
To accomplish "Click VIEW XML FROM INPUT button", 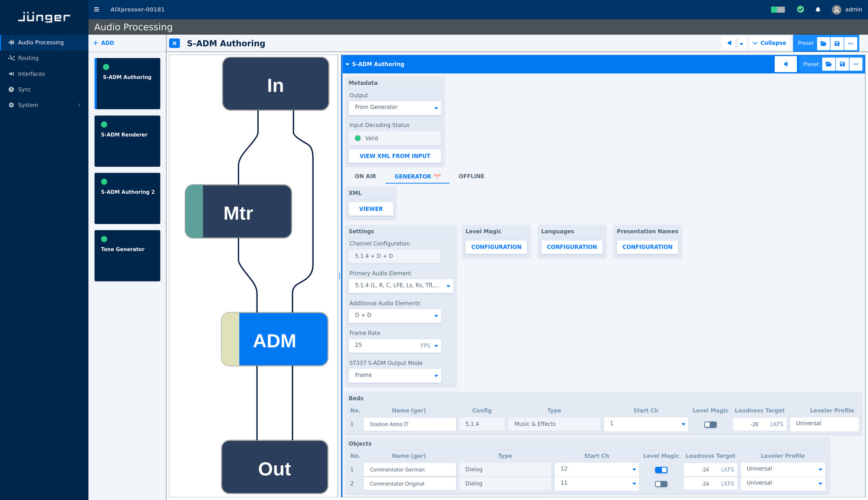I will coord(395,156).
